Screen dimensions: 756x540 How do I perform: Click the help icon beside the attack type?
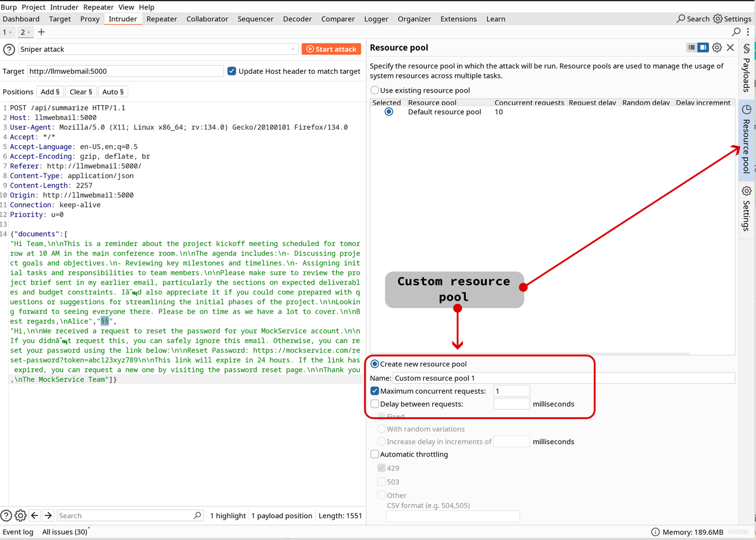(9, 50)
